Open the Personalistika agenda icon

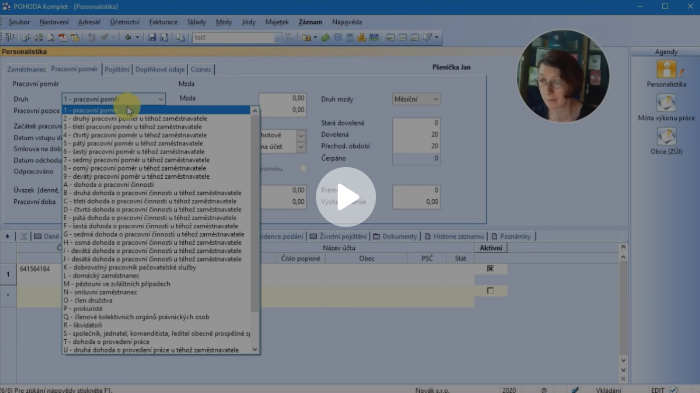click(x=667, y=71)
